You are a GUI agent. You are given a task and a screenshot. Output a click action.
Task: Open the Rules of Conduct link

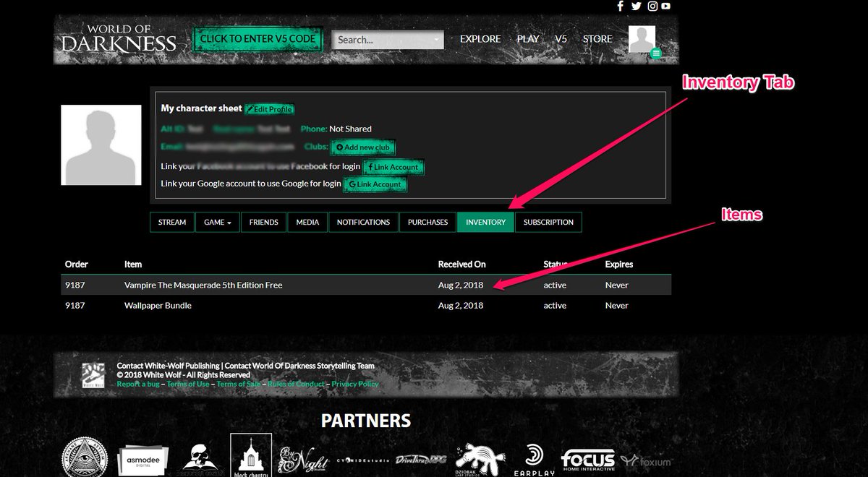coord(296,384)
